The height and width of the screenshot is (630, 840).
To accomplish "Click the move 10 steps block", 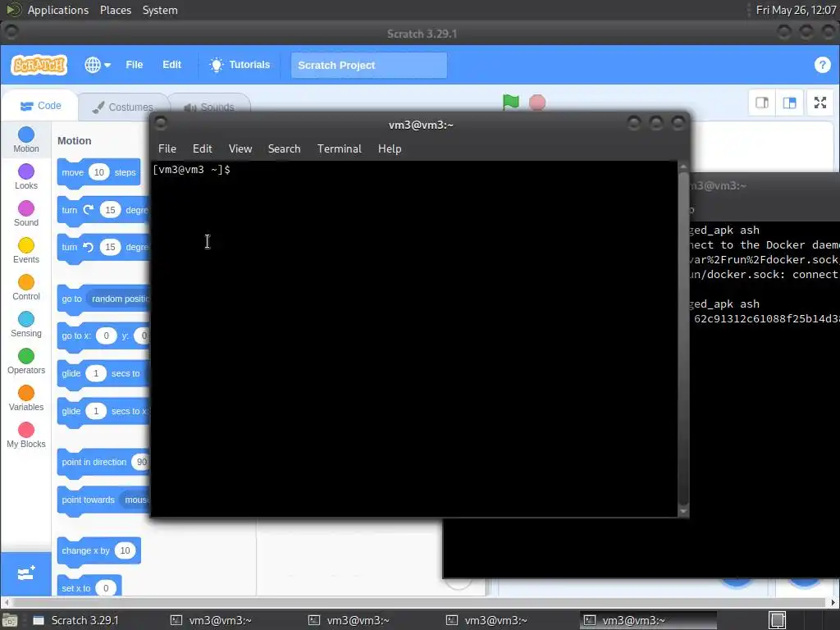I will (73, 172).
